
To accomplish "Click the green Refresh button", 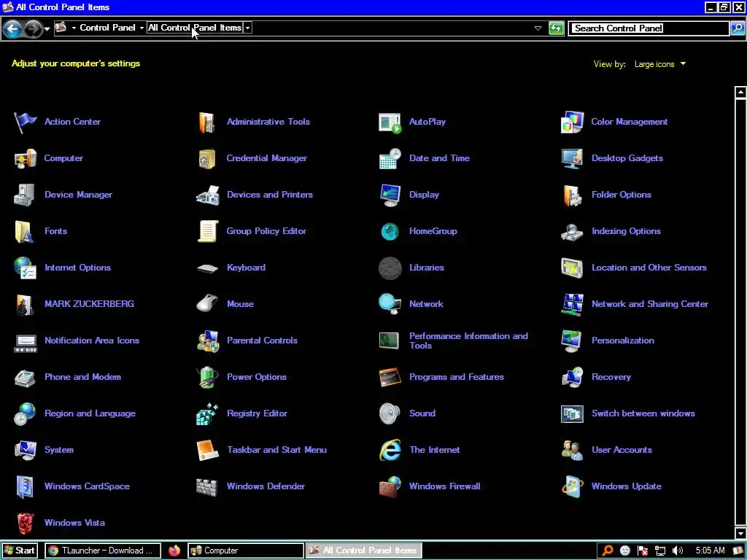I will point(556,28).
